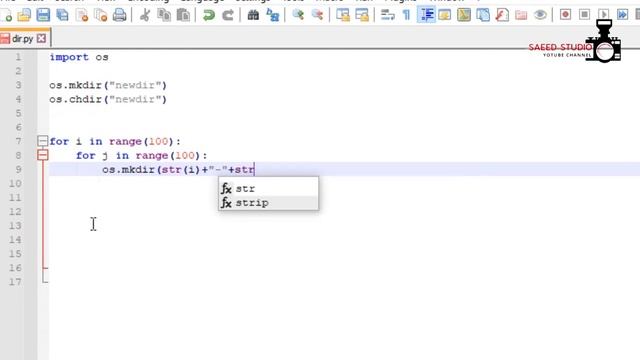The width and height of the screenshot is (640, 360).
Task: Open the function list panel icon
Action: (x=502, y=15)
